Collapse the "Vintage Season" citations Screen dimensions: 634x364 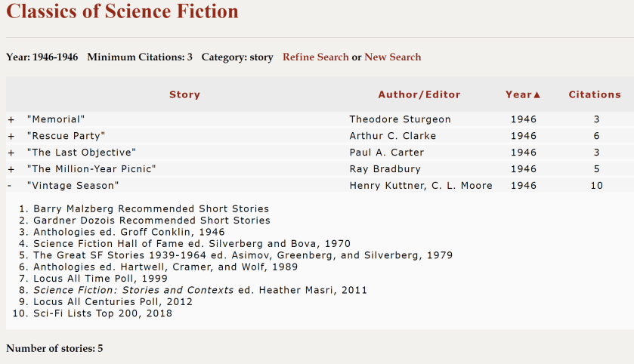(x=10, y=186)
